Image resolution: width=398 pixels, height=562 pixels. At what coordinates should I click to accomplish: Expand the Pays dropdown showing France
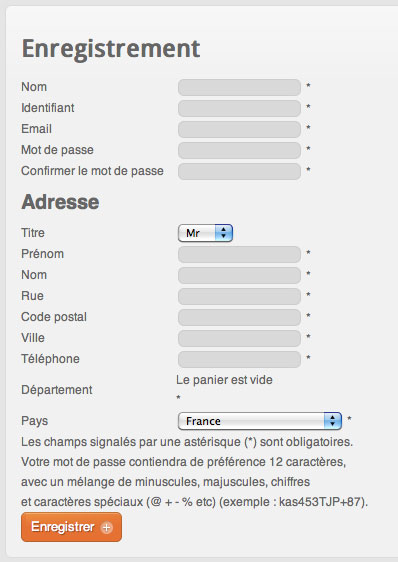260,421
